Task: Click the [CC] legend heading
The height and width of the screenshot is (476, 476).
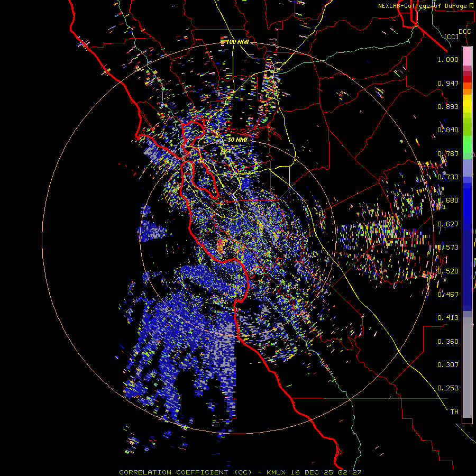Action: pos(452,36)
